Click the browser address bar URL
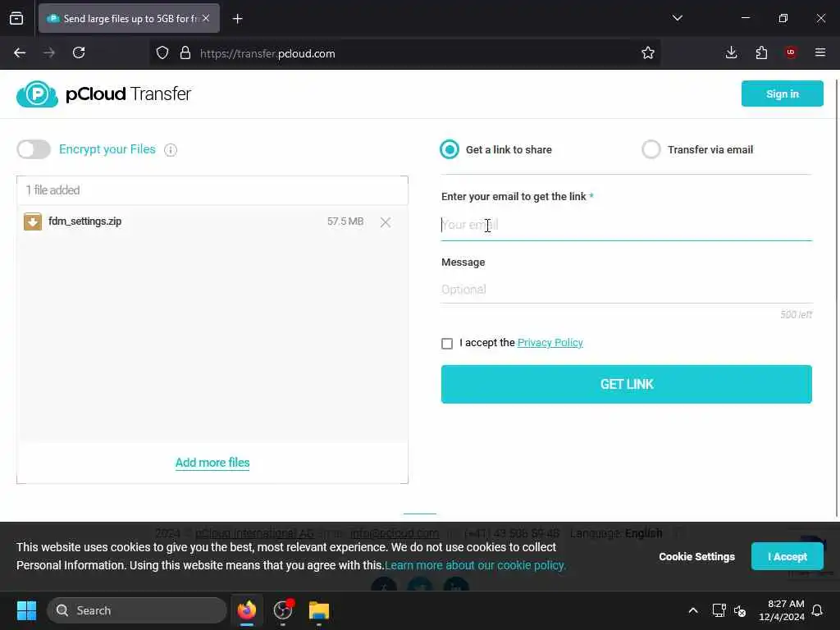Viewport: 840px width, 630px height. 267,53
